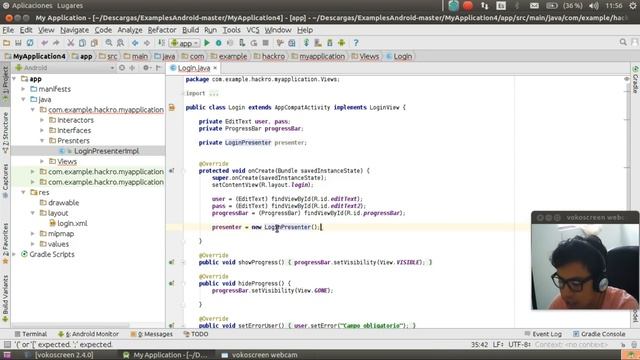Collapse the res folder node
640x360 pixels.
click(x=24, y=192)
